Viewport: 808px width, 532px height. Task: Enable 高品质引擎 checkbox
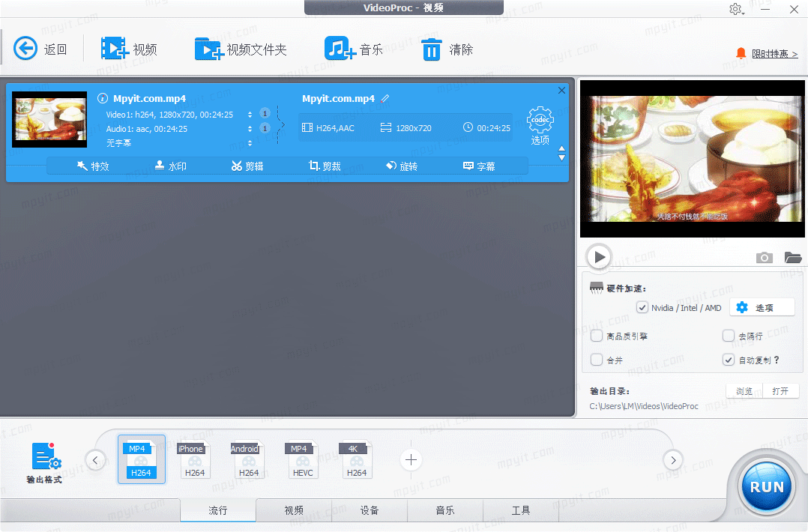pos(597,336)
